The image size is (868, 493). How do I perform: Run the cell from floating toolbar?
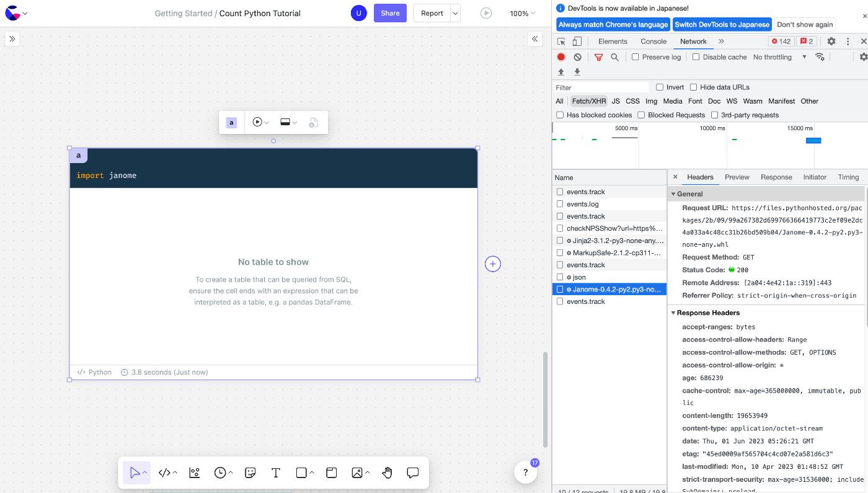tap(257, 123)
